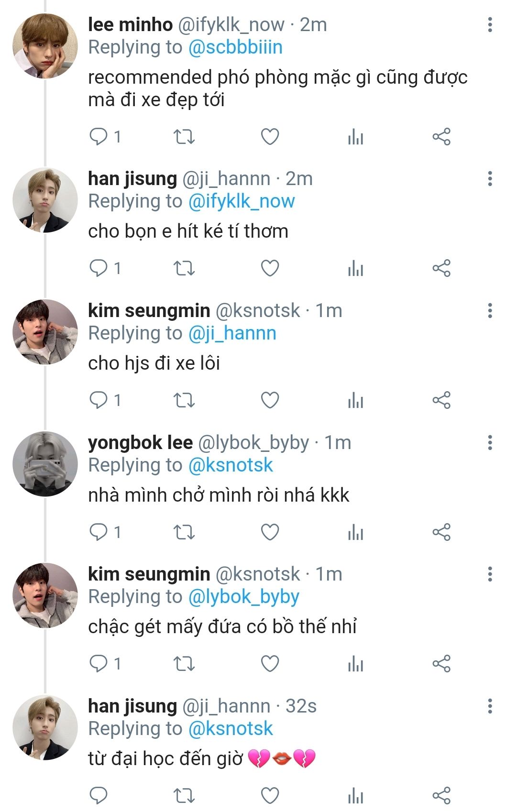This screenshot has height=812, width=516.
Task: Retweet lee minho's reply to @scbbbiiin
Action: (x=184, y=137)
